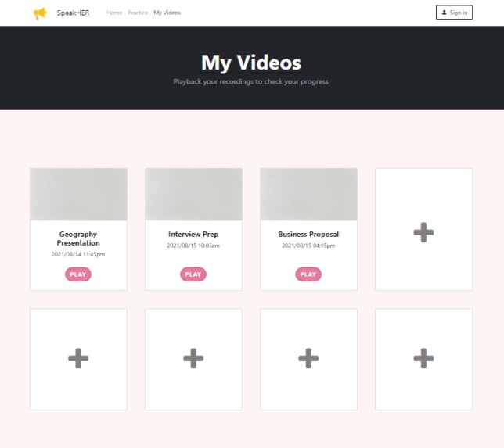Open the Practice nav link
Image resolution: width=504 pixels, height=448 pixels.
pos(138,13)
